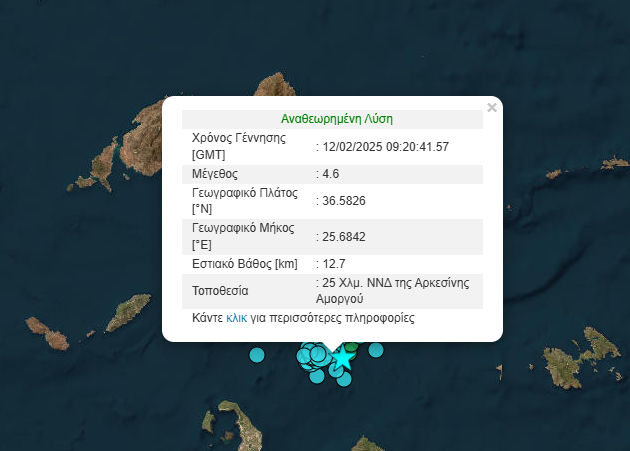Viewport: 630px width, 451px height.
Task: Open the blue κλικ link for more information
Action: coord(236,318)
